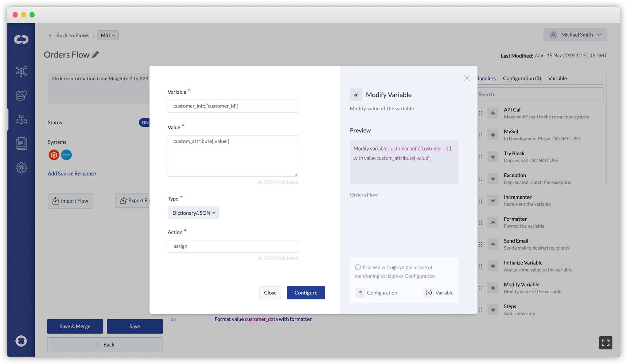627x364 pixels.
Task: Expand the Dictionary/JSON type dropdown
Action: pos(193,213)
